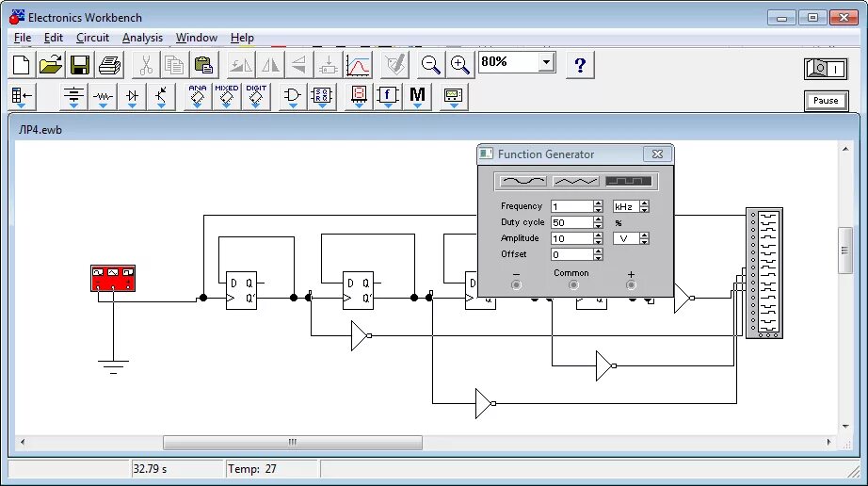Rotate the selected component
Screen dimensions: 868x486
click(241, 65)
